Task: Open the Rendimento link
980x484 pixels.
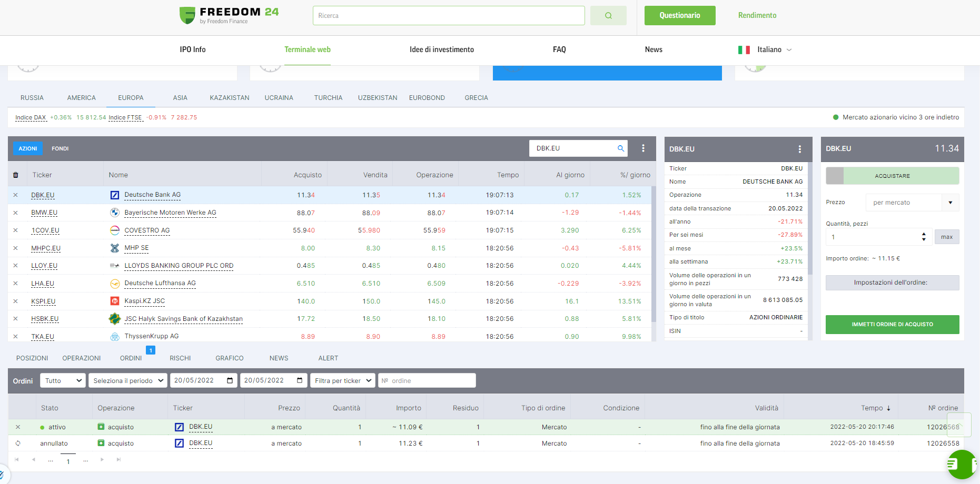Action: click(x=757, y=15)
